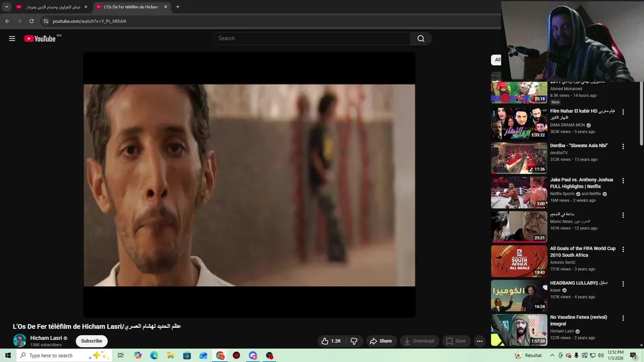Open options for Jake Paul vs. Anthony Joshua
Screen dimensions: 644x362
click(x=623, y=180)
